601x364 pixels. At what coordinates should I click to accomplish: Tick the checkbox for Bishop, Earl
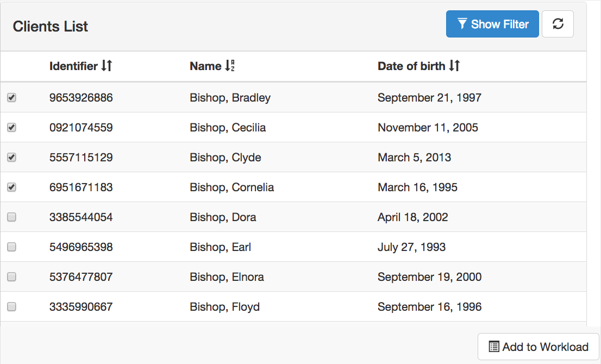click(x=11, y=247)
